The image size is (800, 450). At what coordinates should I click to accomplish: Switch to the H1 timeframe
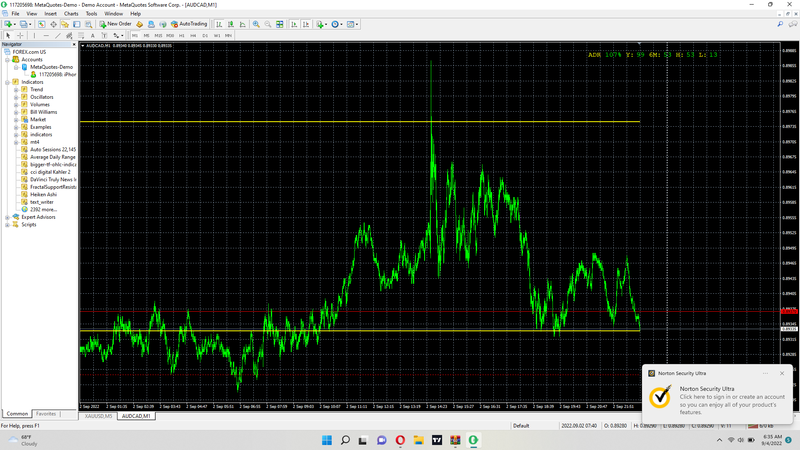tap(182, 35)
